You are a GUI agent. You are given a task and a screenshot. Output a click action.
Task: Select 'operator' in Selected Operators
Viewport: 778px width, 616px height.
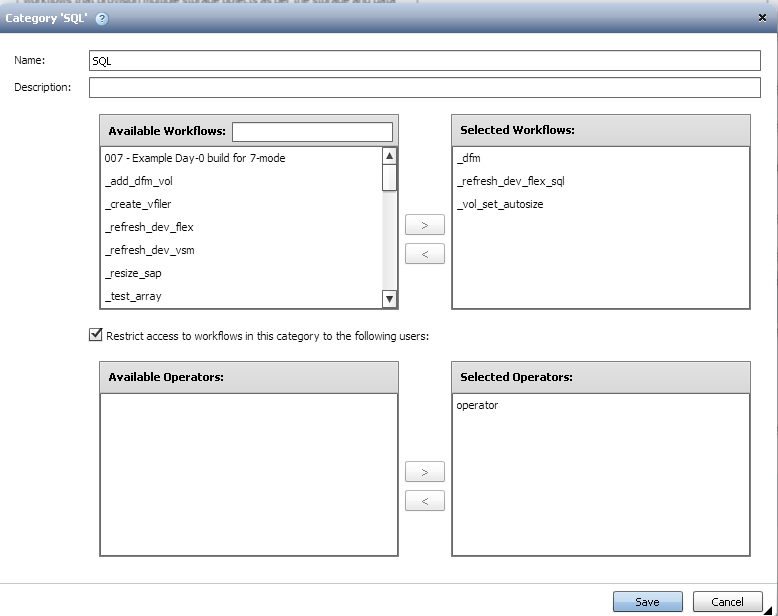pyautogui.click(x=477, y=405)
